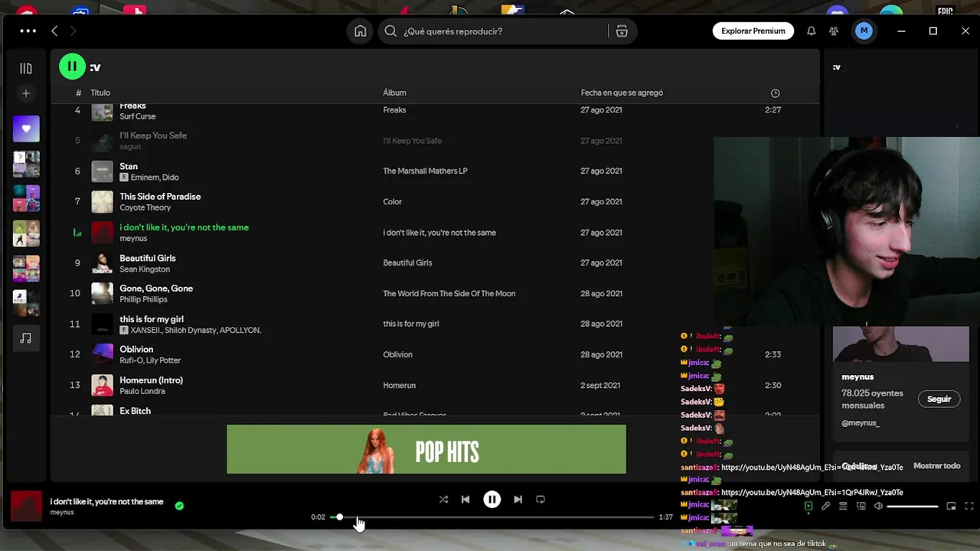Screen dimensions: 980x551
Task: Skip to previous track
Action: point(465,499)
